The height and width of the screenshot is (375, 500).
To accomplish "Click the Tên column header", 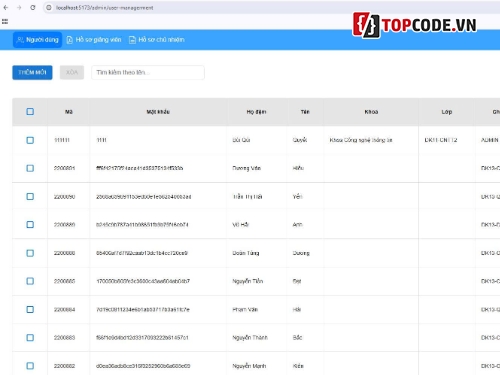I will tap(305, 112).
